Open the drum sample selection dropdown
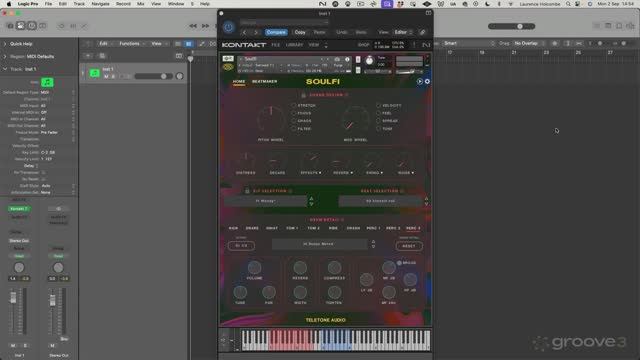The image size is (640, 360). click(319, 244)
